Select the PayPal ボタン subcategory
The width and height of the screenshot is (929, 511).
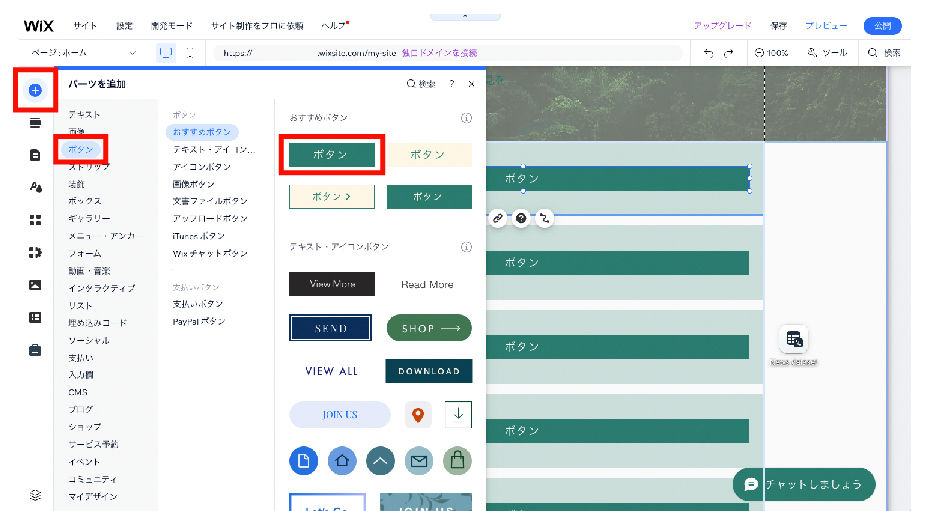click(198, 321)
